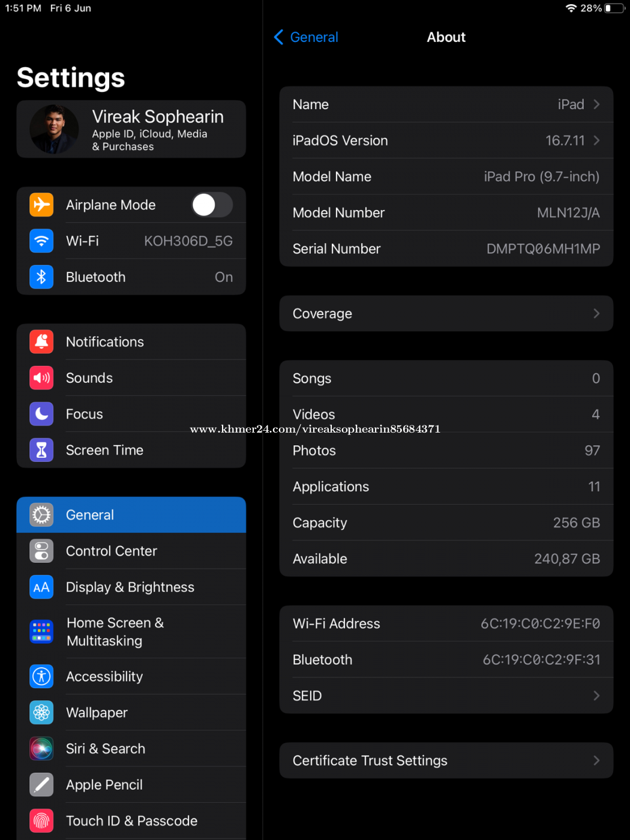Tap Certificate Trust Settings label
The image size is (630, 840).
(x=370, y=760)
